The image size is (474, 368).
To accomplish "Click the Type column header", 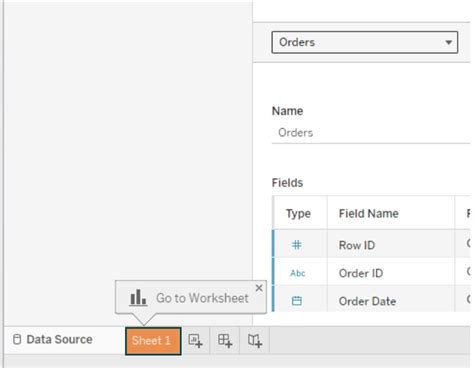I will click(x=298, y=213).
